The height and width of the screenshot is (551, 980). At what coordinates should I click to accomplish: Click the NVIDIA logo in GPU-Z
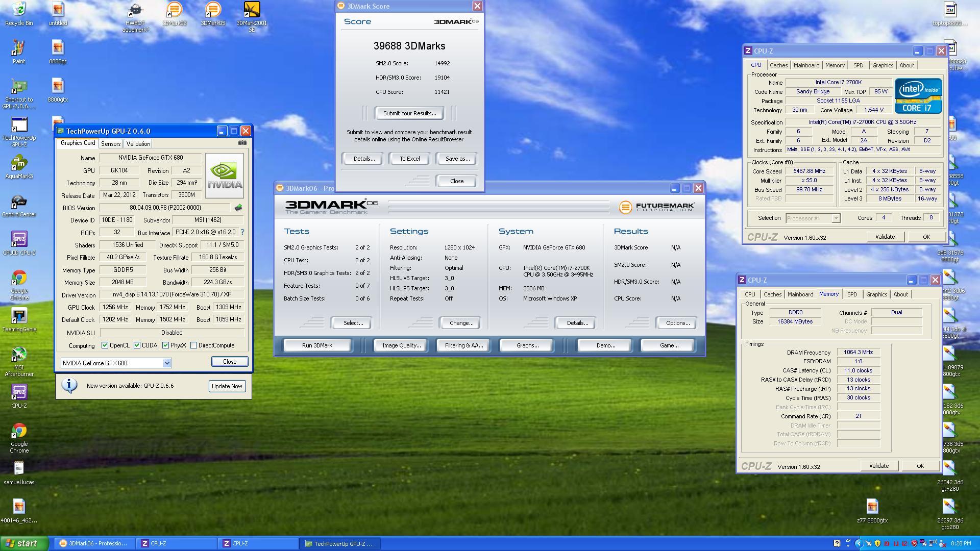[x=225, y=176]
